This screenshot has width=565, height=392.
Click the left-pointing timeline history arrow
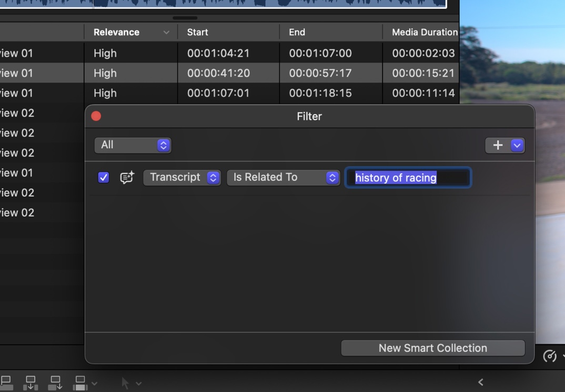click(x=480, y=382)
